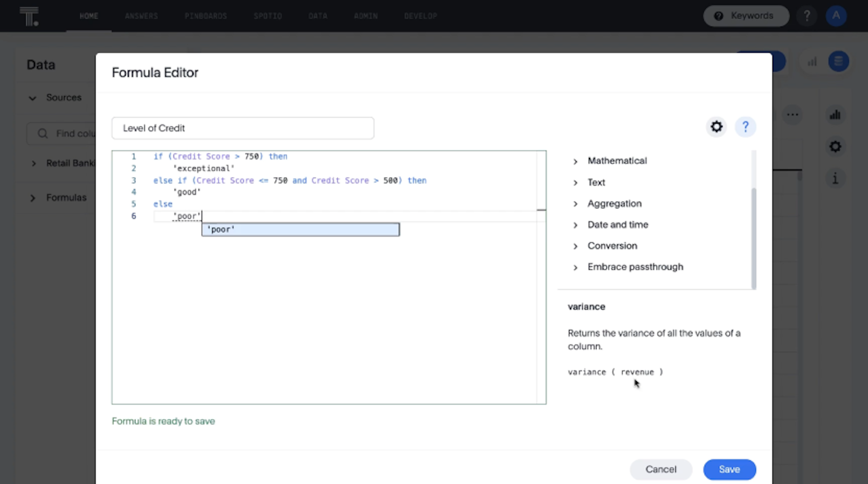The image size is (868, 484).
Task: Click the first line if Credit Score > 750
Action: tap(220, 156)
